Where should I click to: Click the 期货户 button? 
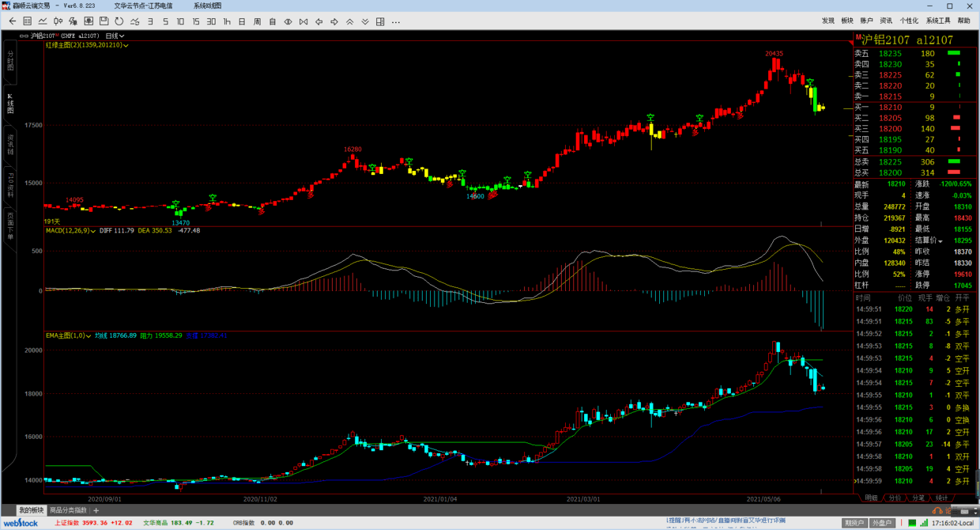[854, 523]
